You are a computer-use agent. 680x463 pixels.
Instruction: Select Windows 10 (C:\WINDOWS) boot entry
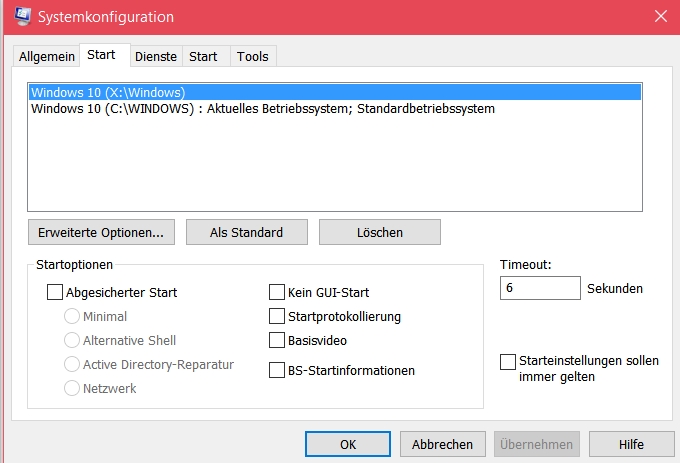[335, 108]
